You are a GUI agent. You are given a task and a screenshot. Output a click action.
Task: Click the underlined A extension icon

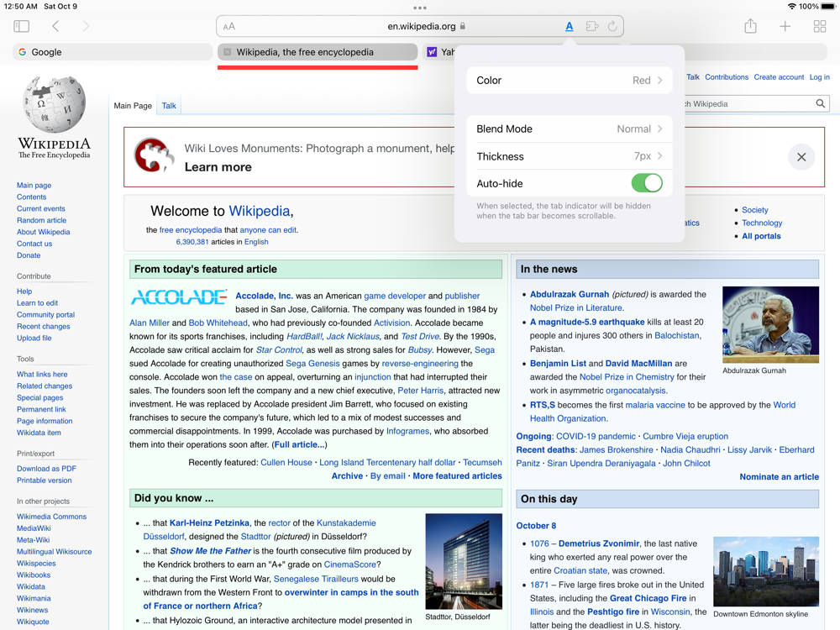569,26
